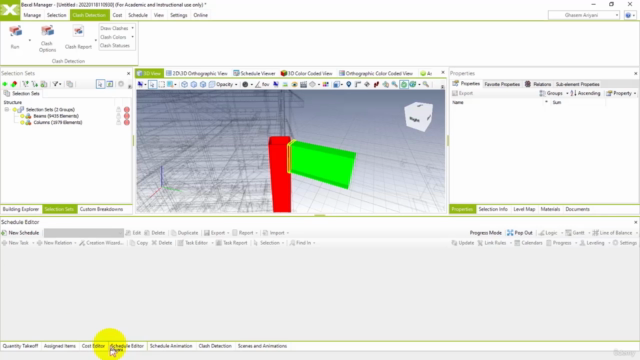Run clash detection from the ribbon
The width and height of the screenshot is (640, 360).
pyautogui.click(x=15, y=37)
